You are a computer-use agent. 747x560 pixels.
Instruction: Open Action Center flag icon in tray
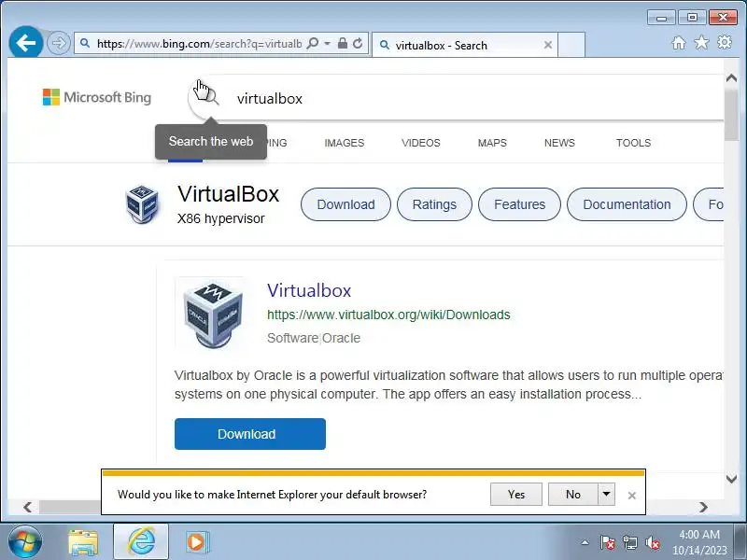coord(608,542)
